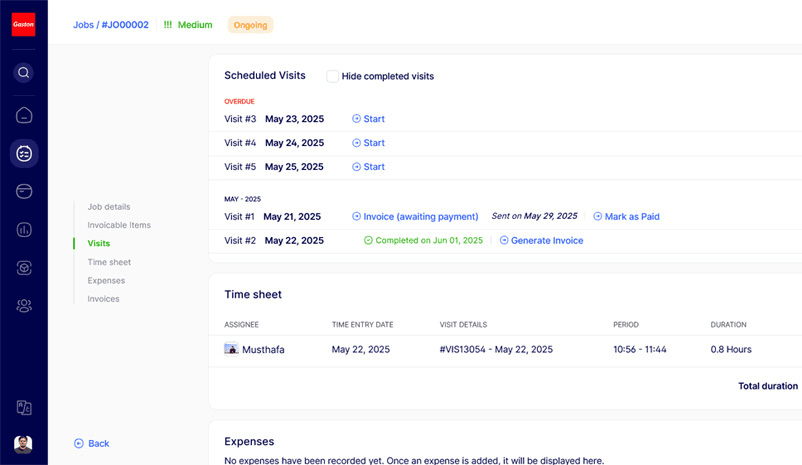This screenshot has width=802, height=465.
Task: Jump to the Job details section
Action: click(x=109, y=207)
